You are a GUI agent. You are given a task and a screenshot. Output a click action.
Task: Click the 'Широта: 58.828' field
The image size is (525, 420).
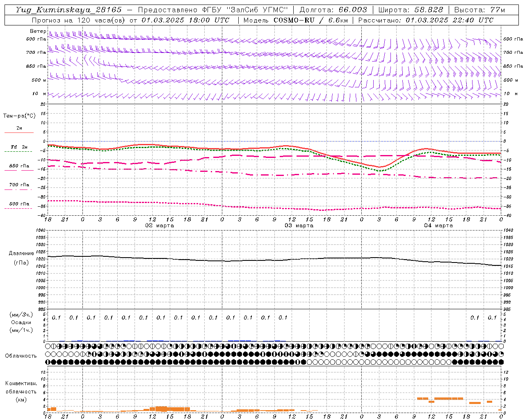[x=411, y=10]
